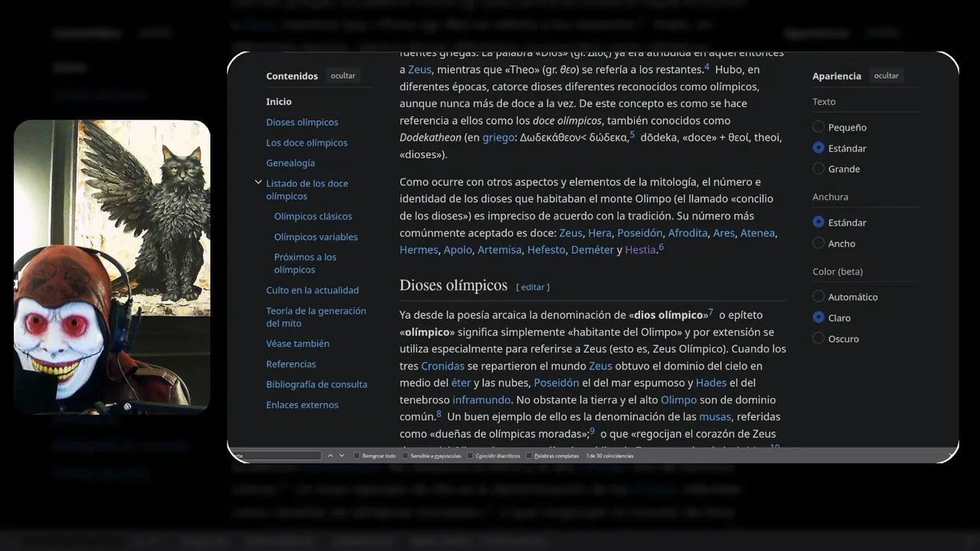This screenshot has height=551, width=980.
Task: Open the Atenea link
Action: [757, 233]
